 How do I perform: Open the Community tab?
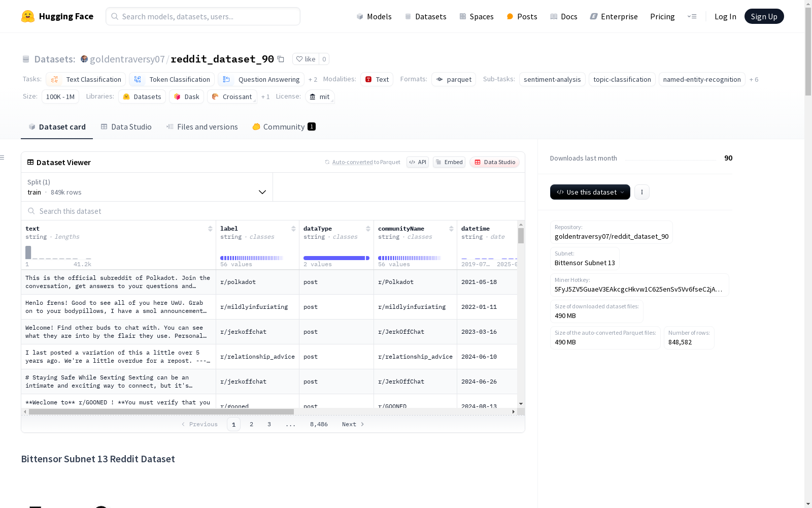click(284, 127)
